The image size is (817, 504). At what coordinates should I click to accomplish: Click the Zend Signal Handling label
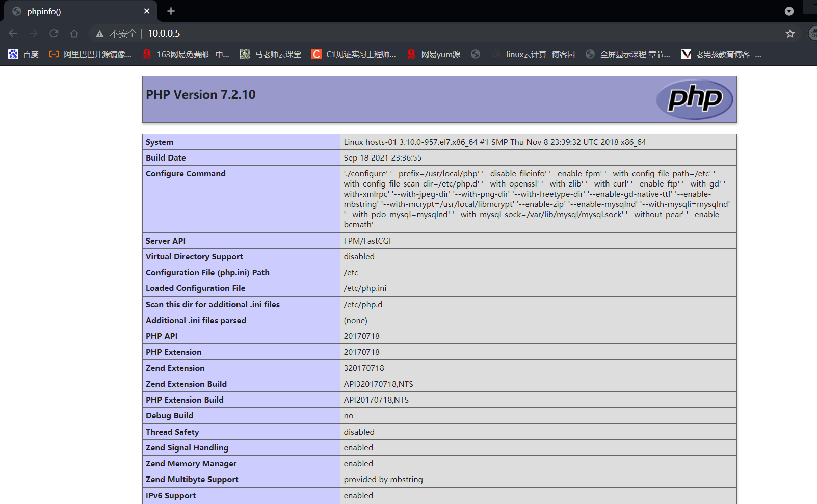187,448
